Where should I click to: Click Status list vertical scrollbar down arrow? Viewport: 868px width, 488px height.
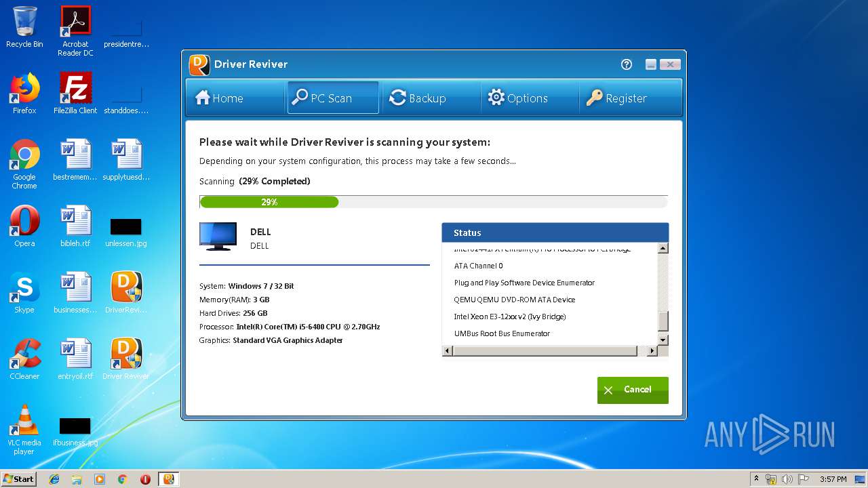[x=663, y=340]
